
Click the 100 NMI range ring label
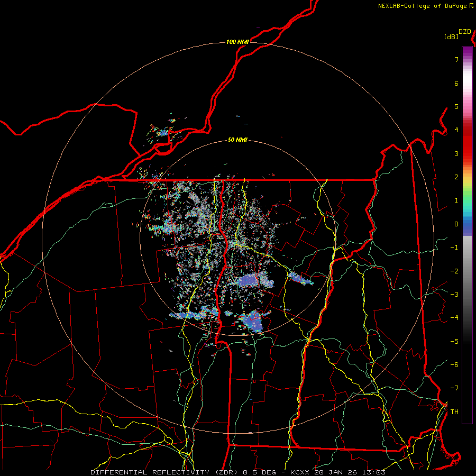point(237,42)
